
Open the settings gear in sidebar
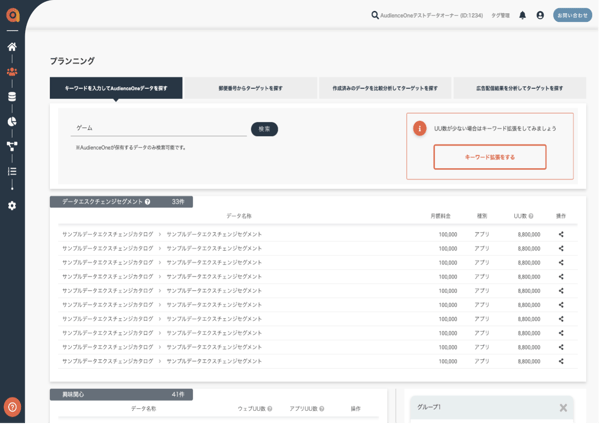(12, 205)
